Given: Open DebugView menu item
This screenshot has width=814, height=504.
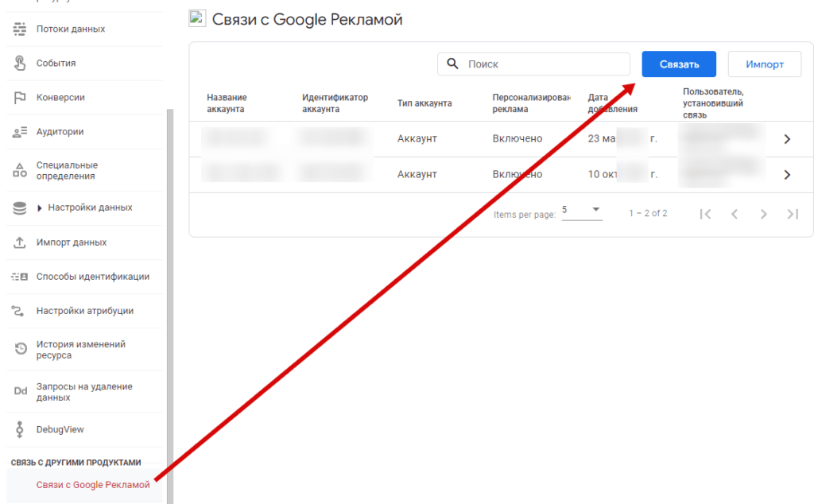Looking at the screenshot, I should tap(60, 430).
